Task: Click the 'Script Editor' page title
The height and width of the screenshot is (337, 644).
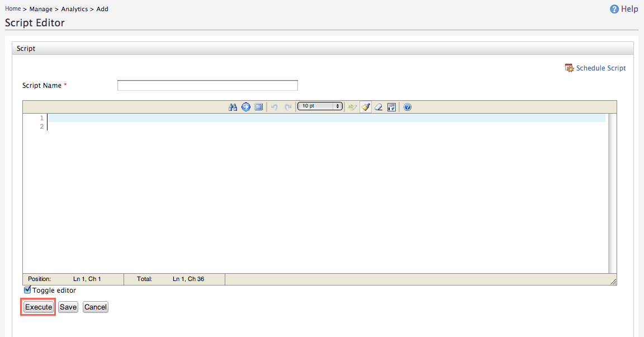Action: tap(35, 22)
